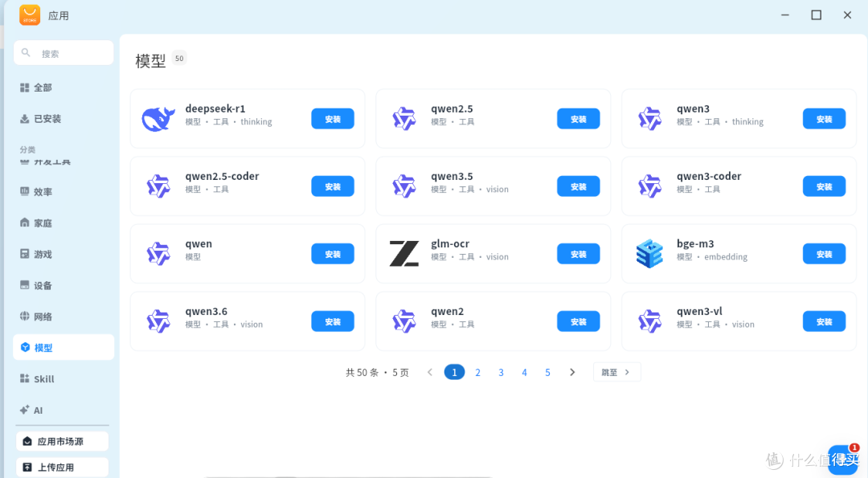
Task: Click the qwen2.5-coder model icon
Action: click(158, 186)
